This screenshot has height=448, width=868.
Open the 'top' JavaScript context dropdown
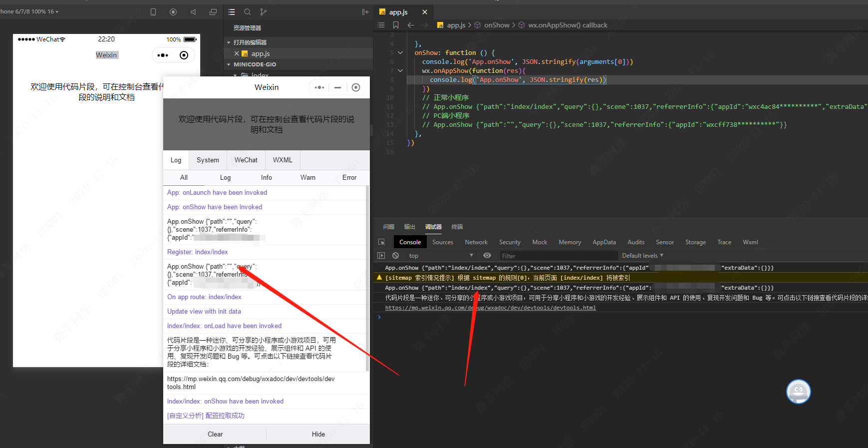441,256
